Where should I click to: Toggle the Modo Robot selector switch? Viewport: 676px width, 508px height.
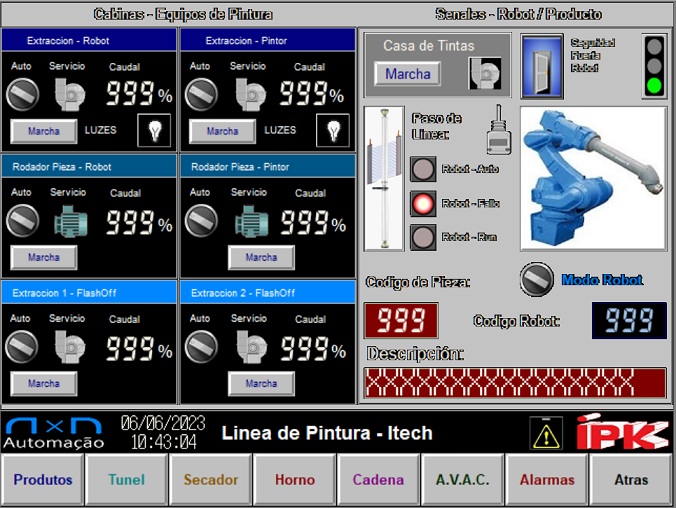click(537, 280)
